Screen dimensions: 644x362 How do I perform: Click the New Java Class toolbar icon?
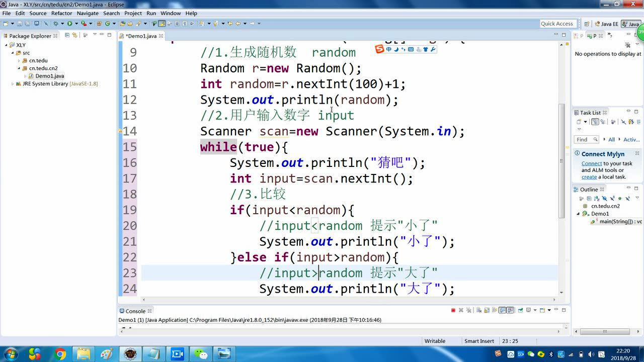point(108,23)
